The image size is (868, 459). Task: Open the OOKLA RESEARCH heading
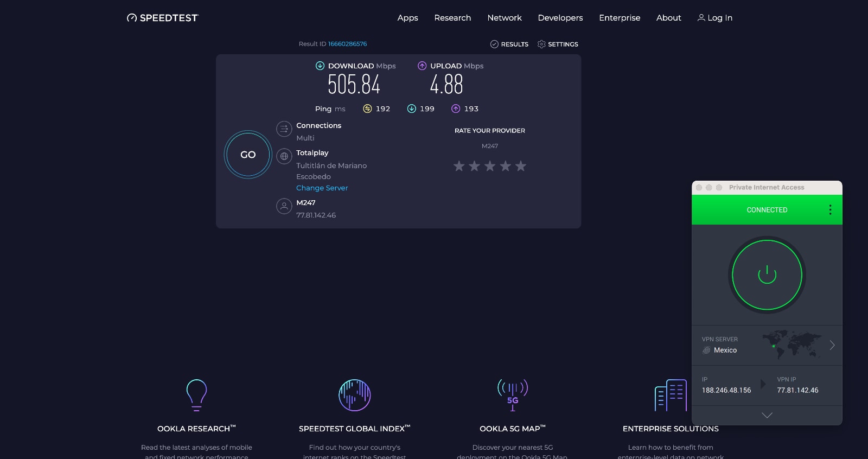coord(196,429)
